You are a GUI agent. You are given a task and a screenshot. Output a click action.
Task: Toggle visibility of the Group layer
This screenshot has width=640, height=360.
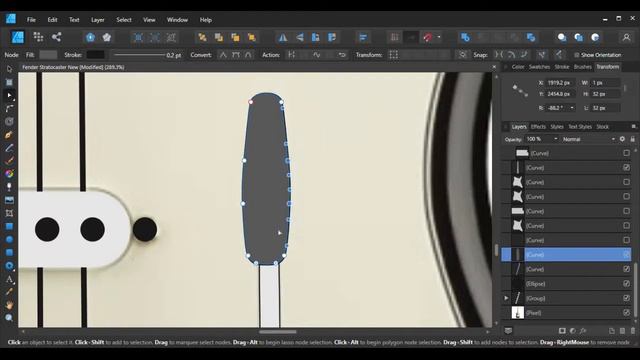coord(626,298)
